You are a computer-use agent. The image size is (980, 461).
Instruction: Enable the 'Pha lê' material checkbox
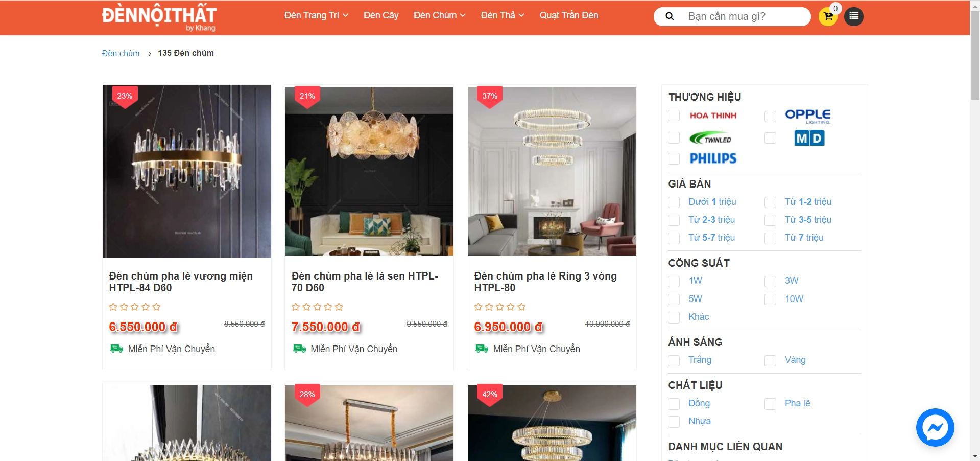point(770,404)
